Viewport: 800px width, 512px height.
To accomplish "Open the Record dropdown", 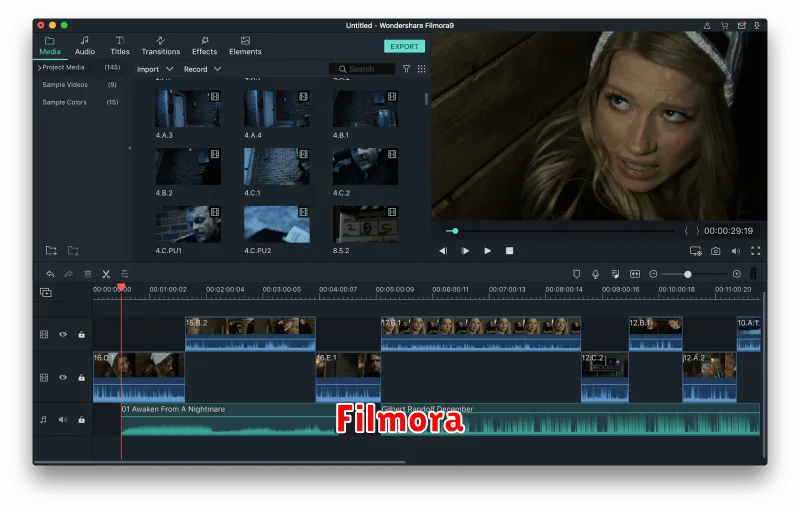I will coord(202,69).
